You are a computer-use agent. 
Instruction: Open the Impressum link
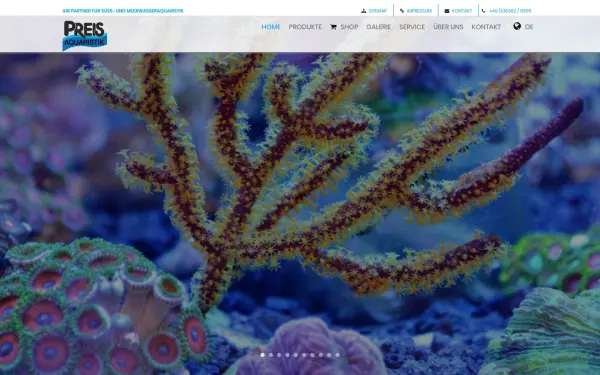[x=419, y=11]
